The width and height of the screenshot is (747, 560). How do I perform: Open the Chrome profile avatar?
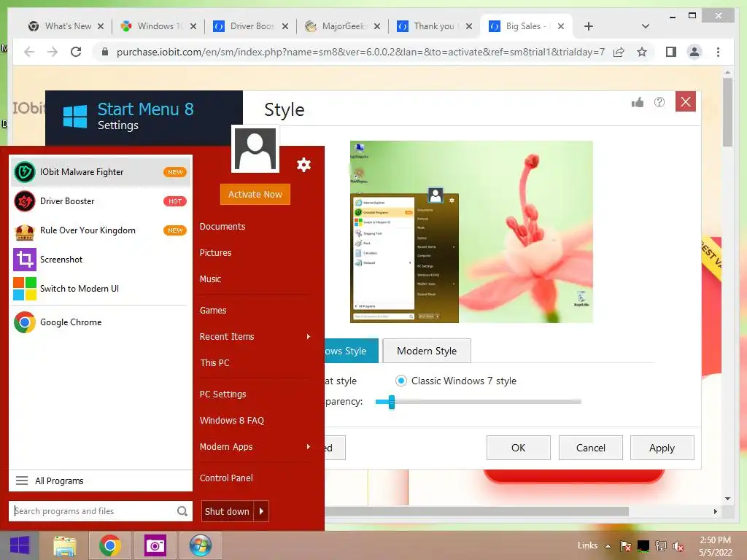click(694, 52)
